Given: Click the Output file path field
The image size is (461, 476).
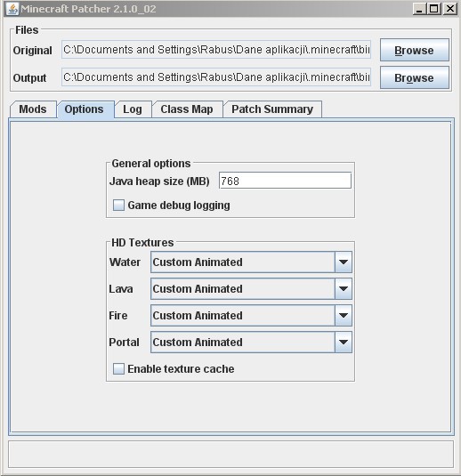Looking at the screenshot, I should pyautogui.click(x=216, y=77).
